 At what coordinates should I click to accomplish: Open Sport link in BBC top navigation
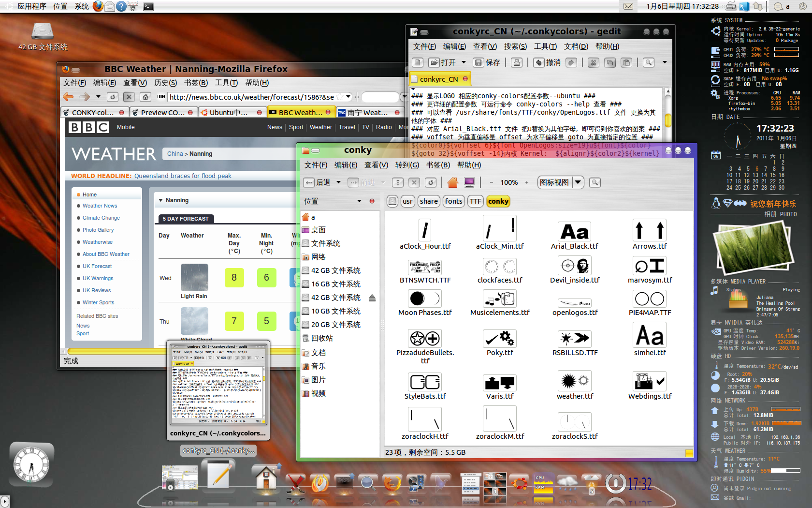click(296, 127)
